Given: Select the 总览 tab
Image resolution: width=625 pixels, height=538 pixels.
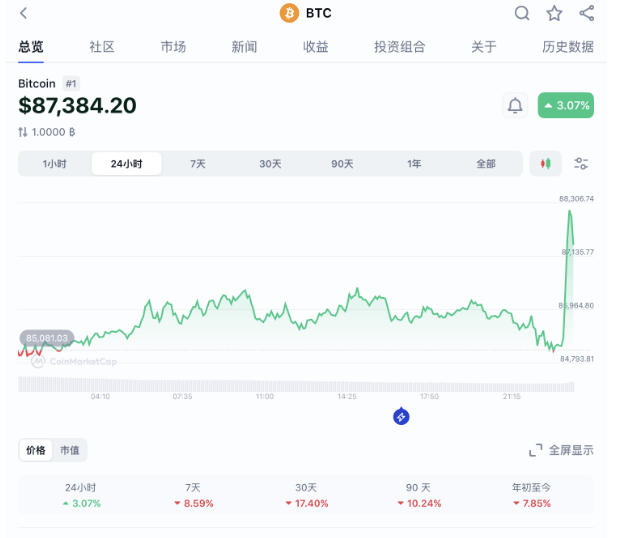Looking at the screenshot, I should tap(31, 47).
